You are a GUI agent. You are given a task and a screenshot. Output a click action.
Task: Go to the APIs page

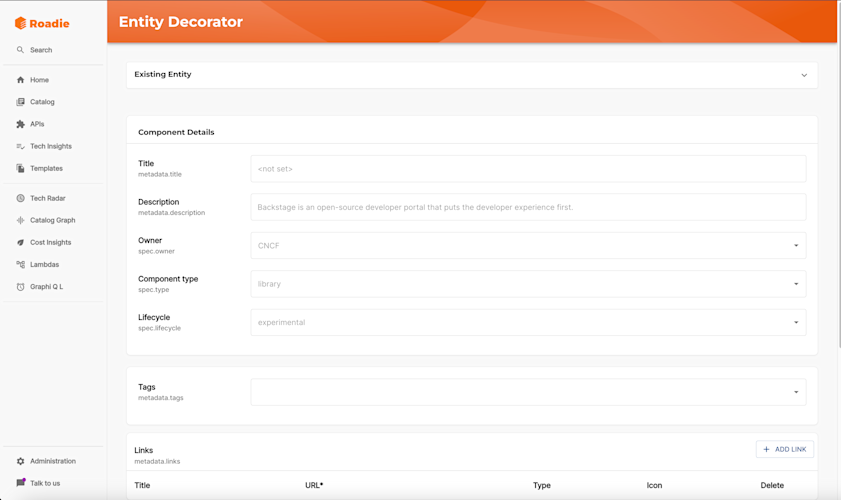(37, 124)
